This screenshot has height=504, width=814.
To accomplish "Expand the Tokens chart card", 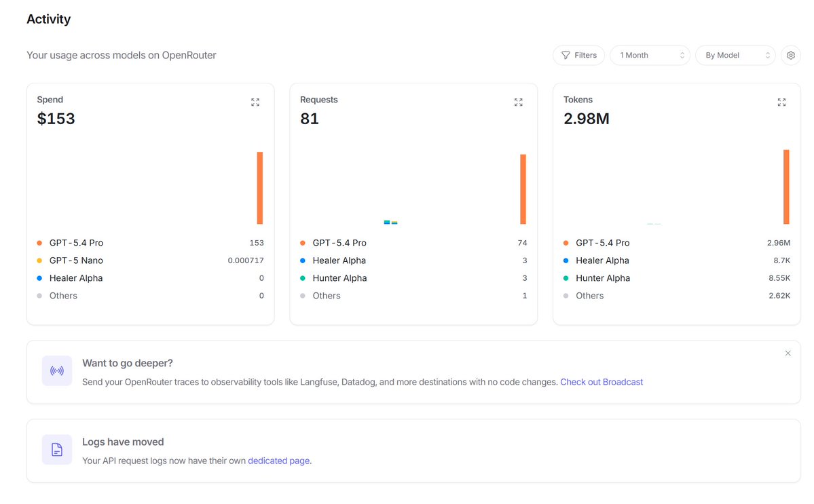I will pos(782,102).
